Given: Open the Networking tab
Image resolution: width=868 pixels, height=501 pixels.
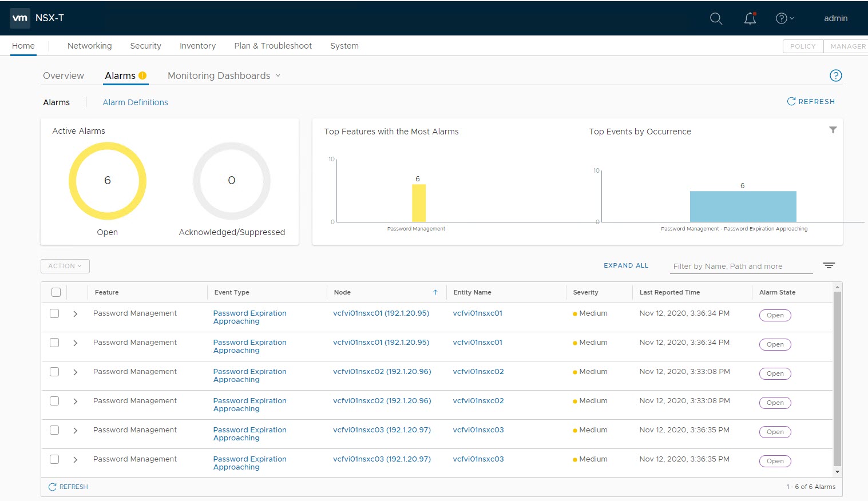Looking at the screenshot, I should pos(89,46).
